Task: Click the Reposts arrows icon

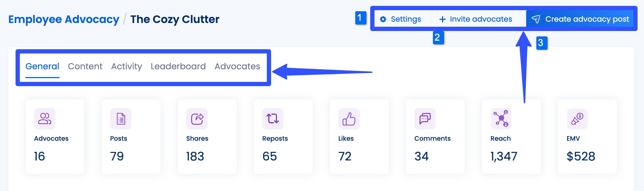Action: [273, 119]
